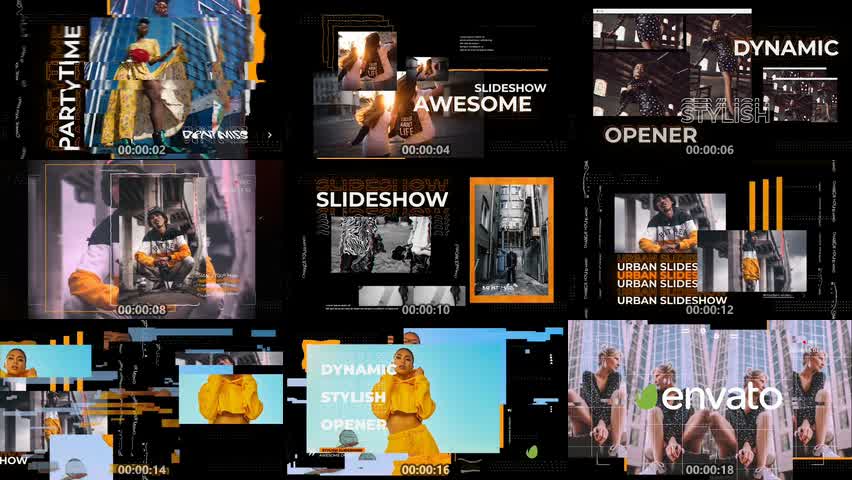Select the 00:00:08 pink-tinted street portrait frame
This screenshot has height=480, width=852.
[142, 240]
